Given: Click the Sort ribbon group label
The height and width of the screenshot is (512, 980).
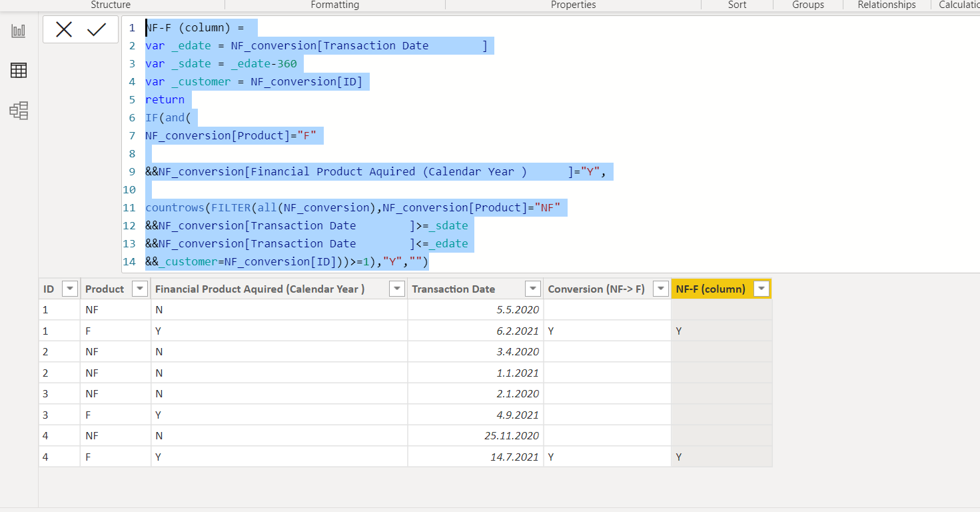Looking at the screenshot, I should point(737,5).
